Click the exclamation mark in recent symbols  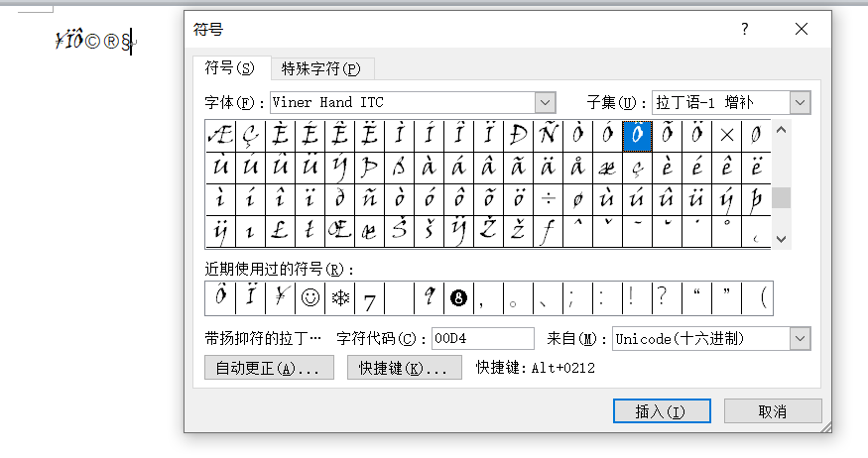point(630,297)
